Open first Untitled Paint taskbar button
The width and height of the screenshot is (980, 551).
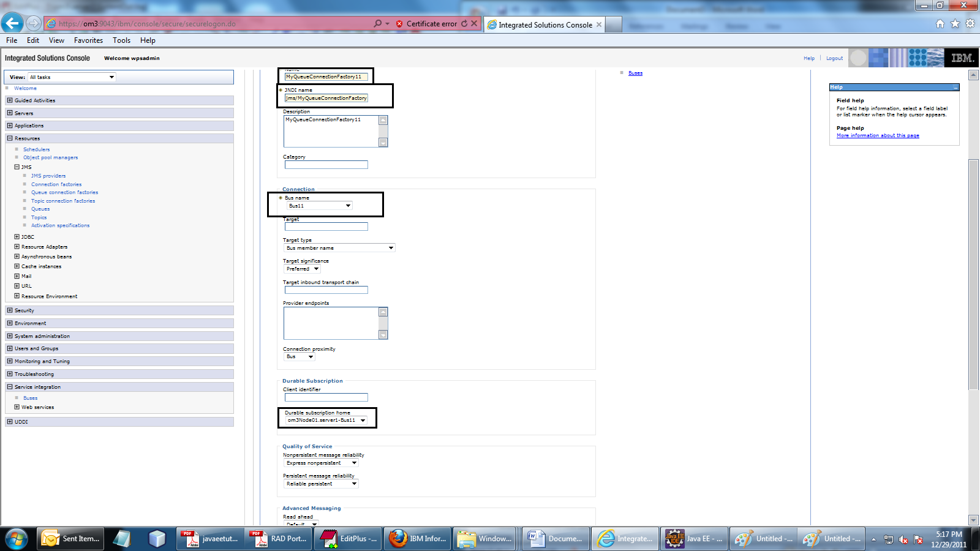tap(763, 539)
